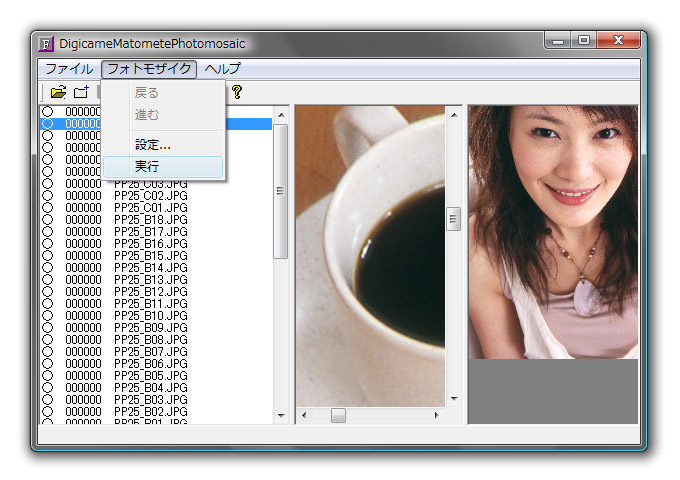Click the open file folder icon

(x=58, y=92)
